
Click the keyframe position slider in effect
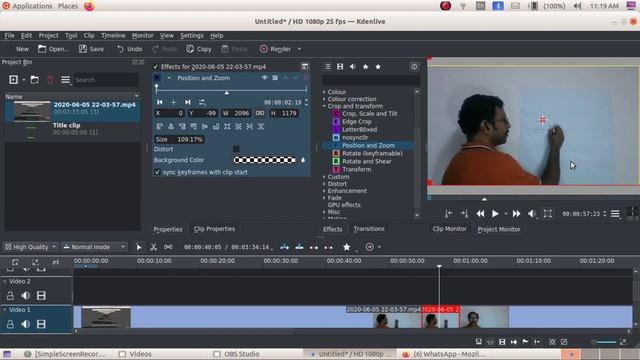click(231, 89)
